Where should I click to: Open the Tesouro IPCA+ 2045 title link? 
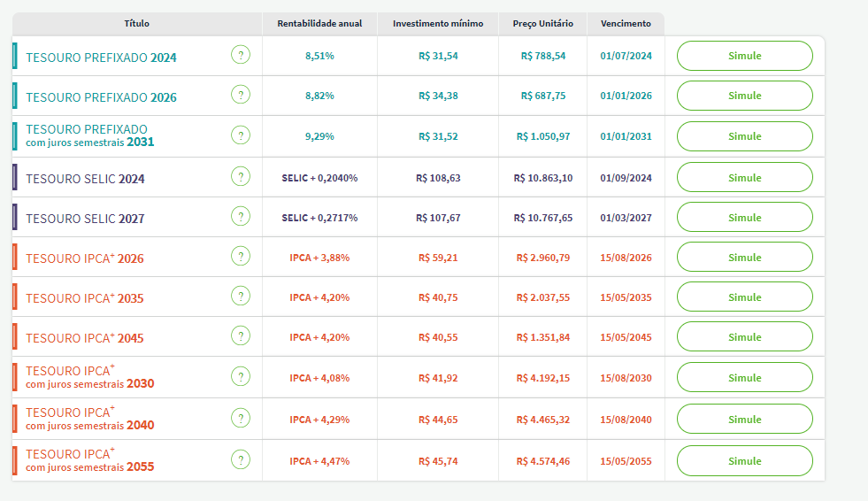tap(84, 338)
